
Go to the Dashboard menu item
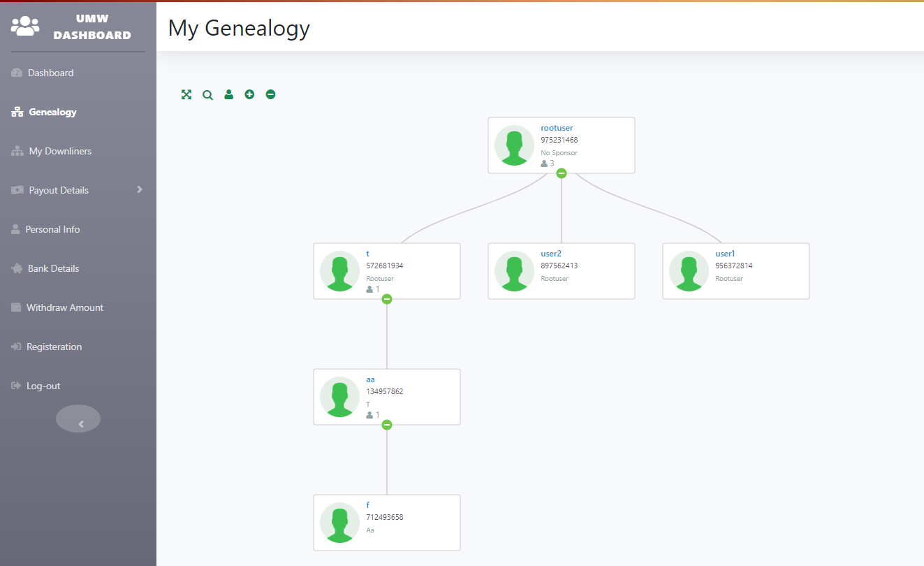[x=50, y=73]
